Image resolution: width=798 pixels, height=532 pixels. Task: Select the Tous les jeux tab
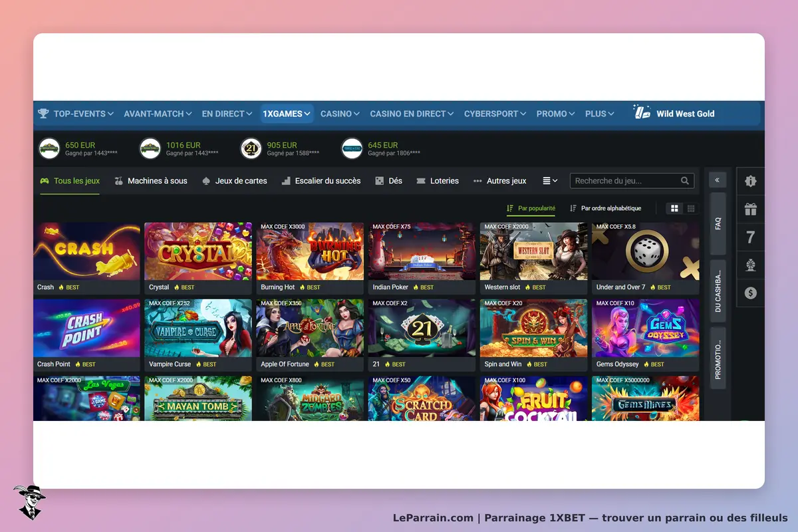(70, 181)
